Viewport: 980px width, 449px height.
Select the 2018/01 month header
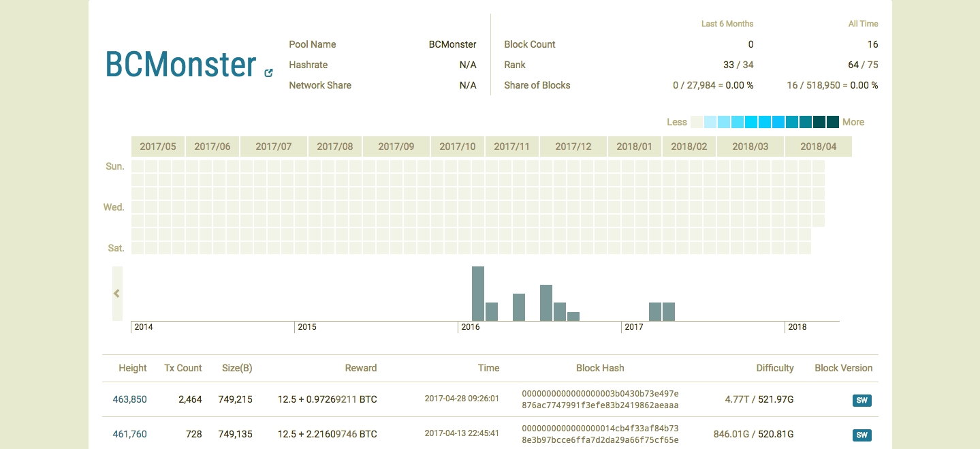(x=635, y=146)
